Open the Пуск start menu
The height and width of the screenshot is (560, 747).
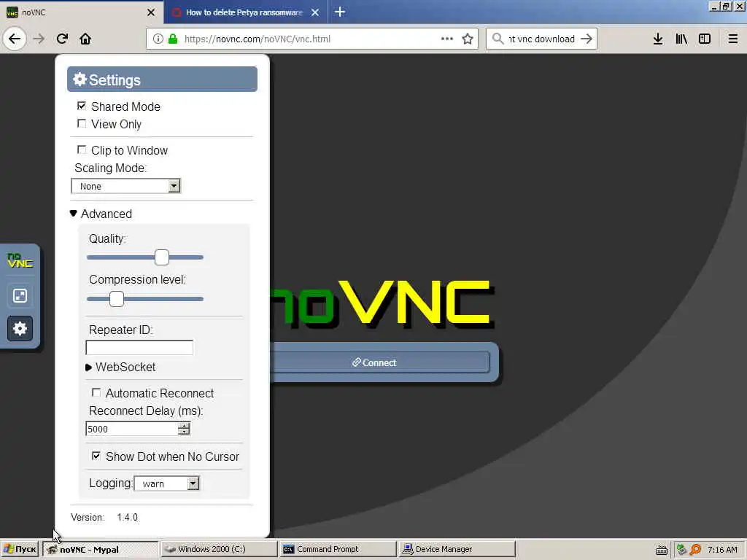[20, 550]
